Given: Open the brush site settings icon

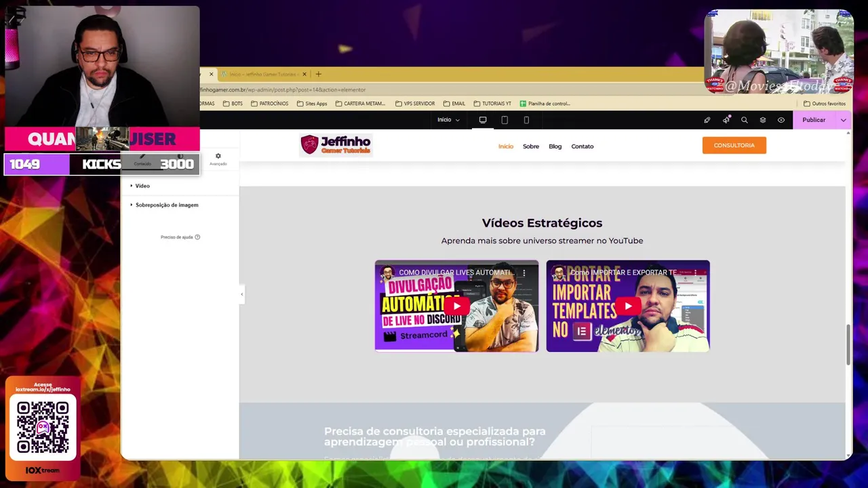Looking at the screenshot, I should click(x=707, y=120).
